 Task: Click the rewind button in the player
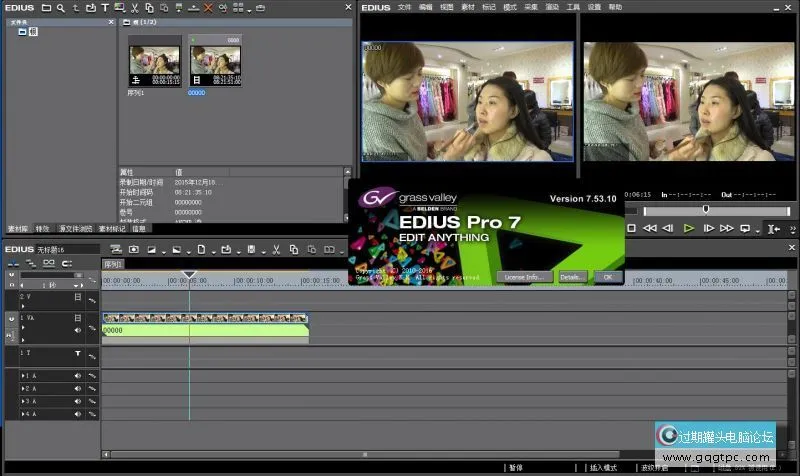click(x=649, y=228)
